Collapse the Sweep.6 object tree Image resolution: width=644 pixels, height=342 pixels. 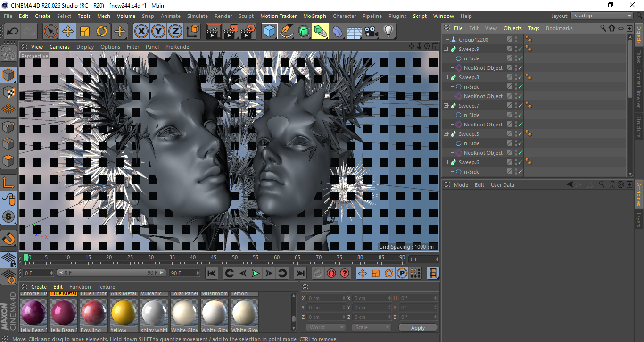tap(446, 162)
